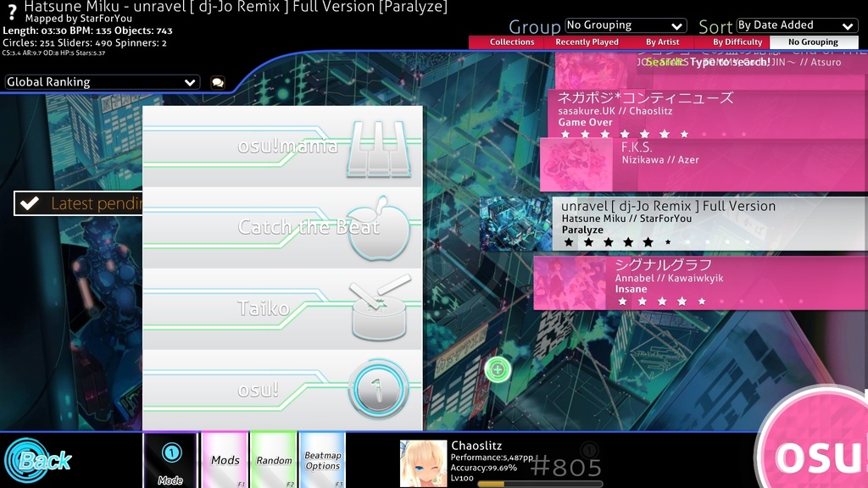Click the big pink osu! logo
This screenshot has height=488, width=868.
pos(814,440)
